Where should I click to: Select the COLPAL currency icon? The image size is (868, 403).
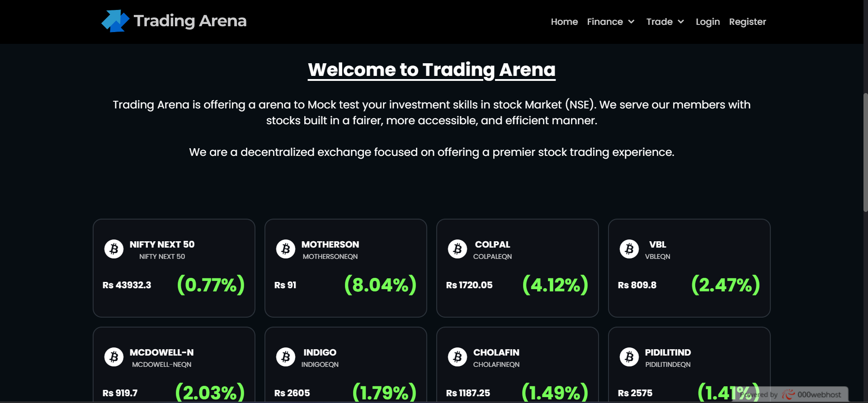[457, 249]
